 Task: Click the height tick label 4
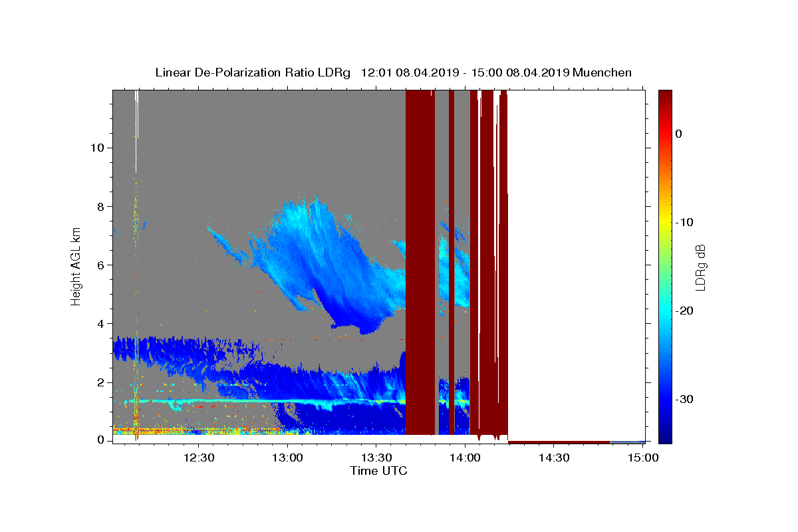[x=100, y=323]
